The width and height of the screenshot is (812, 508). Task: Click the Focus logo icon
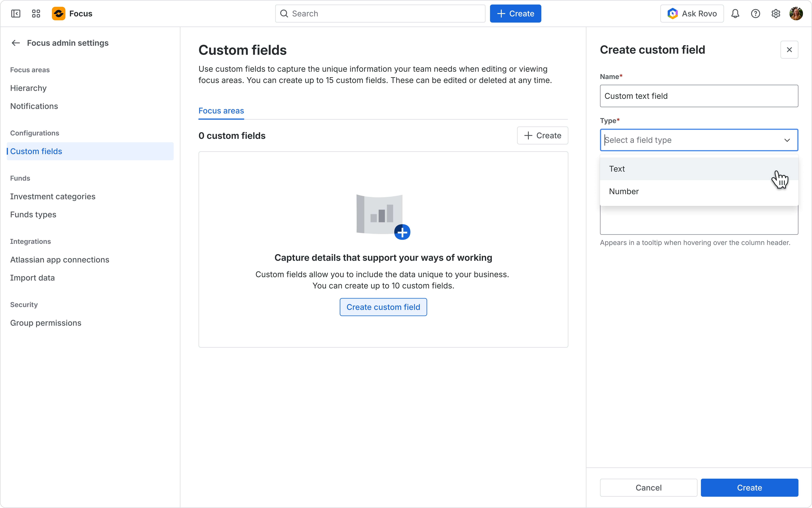[x=59, y=13]
